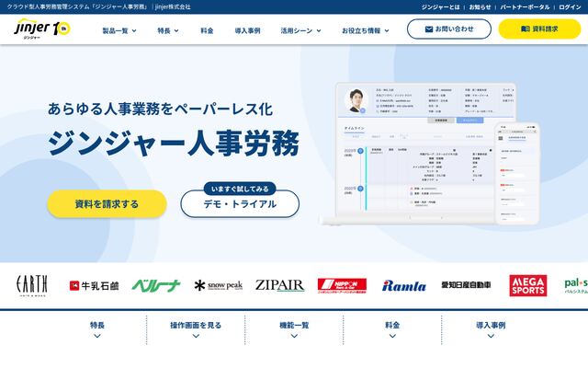Image resolution: width=588 pixels, height=368 pixels.
Task: Click the green ベルーナ logo
Action: (156, 286)
